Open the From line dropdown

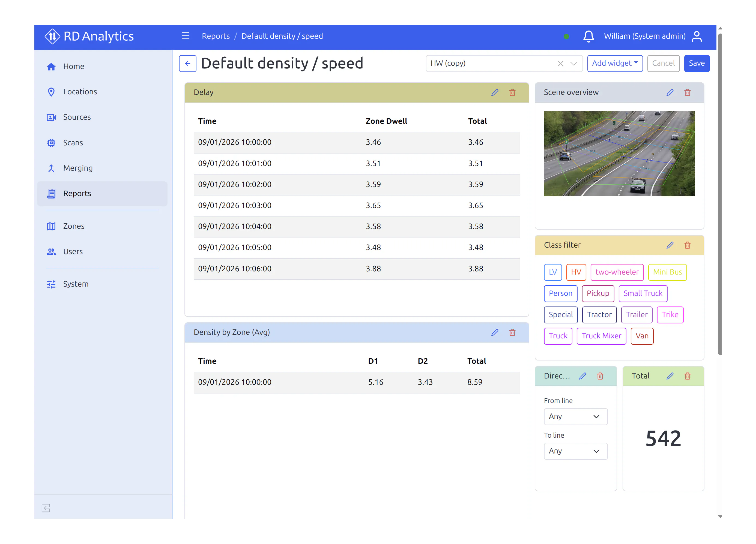[576, 417]
